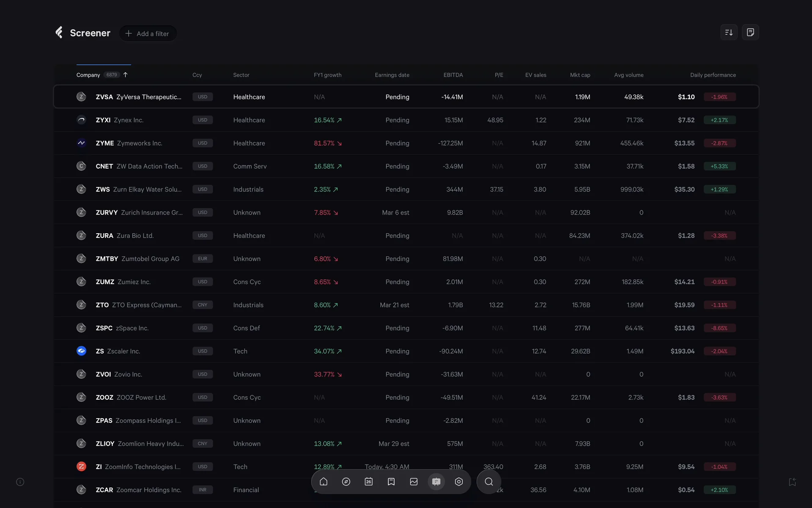Click the round search button
The width and height of the screenshot is (812, 508).
[489, 482]
